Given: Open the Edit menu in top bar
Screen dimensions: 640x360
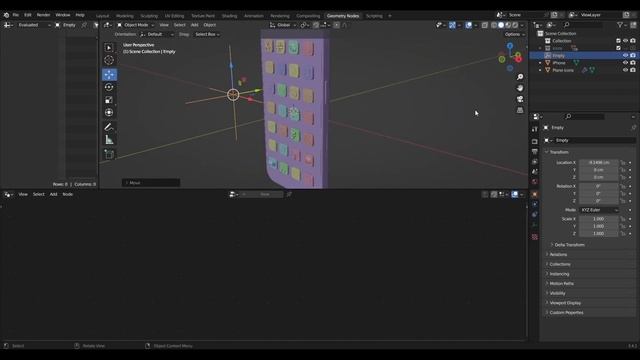Looking at the screenshot, I should tap(28, 15).
